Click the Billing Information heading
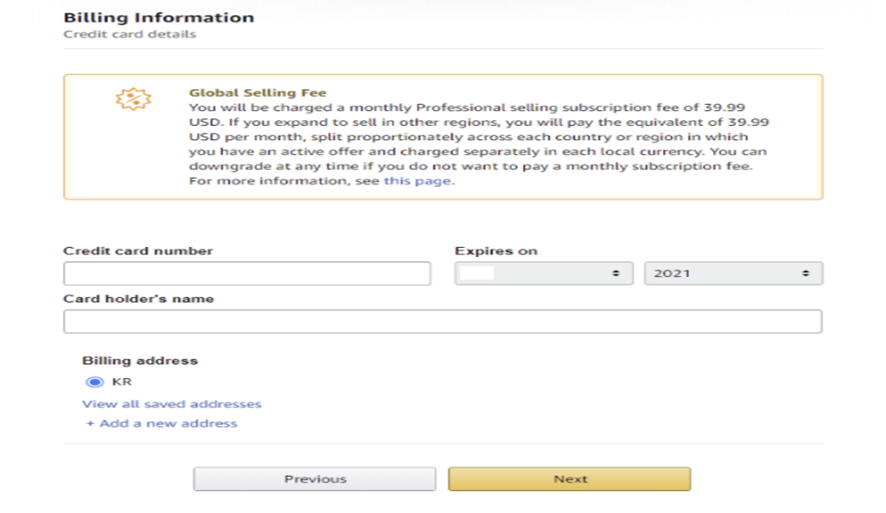The height and width of the screenshot is (513, 886). [159, 18]
